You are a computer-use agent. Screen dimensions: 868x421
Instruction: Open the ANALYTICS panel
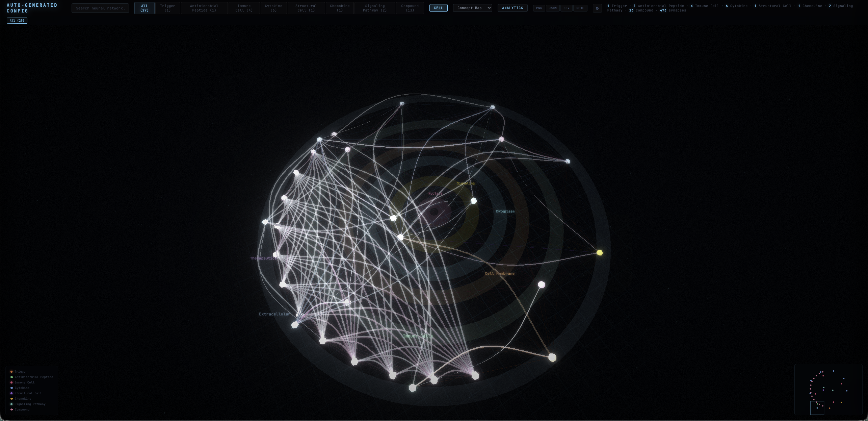pos(512,8)
